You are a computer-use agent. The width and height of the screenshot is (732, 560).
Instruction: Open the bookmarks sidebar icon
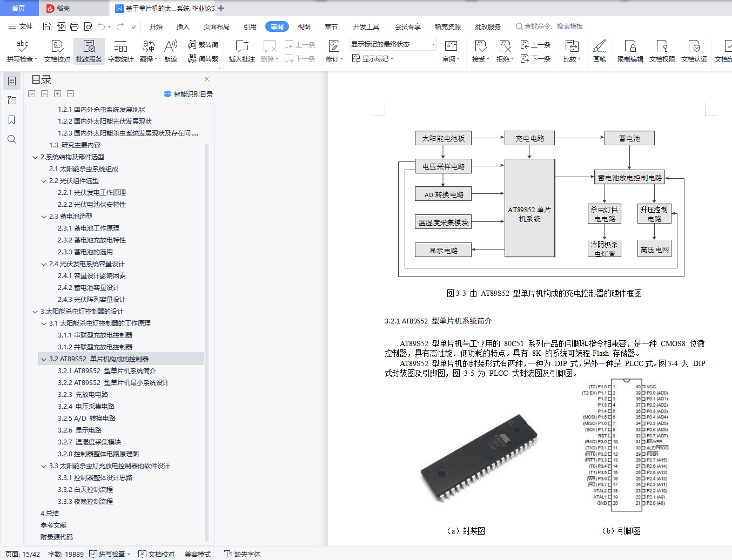12,120
